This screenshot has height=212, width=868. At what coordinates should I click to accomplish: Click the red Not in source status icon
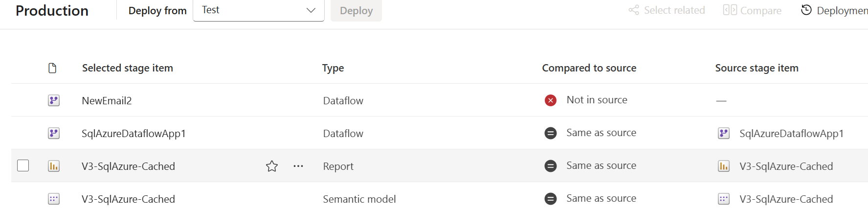tap(551, 100)
